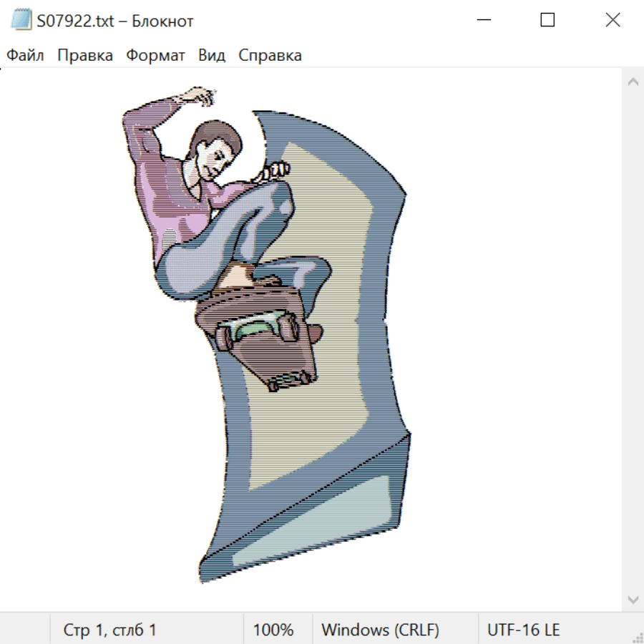The height and width of the screenshot is (644, 644).
Task: Click the S07922.txt title bar text
Action: [115, 21]
